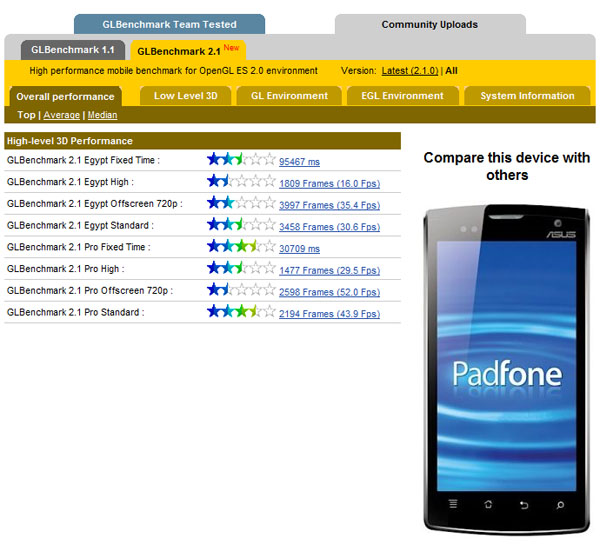The width and height of the screenshot is (600, 545).
Task: Open the GLBenchmark Team Tested tab
Action: (x=169, y=24)
